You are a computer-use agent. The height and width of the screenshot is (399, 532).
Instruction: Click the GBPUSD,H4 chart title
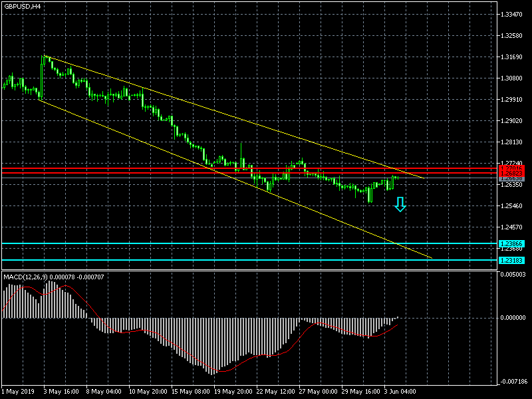(21, 6)
